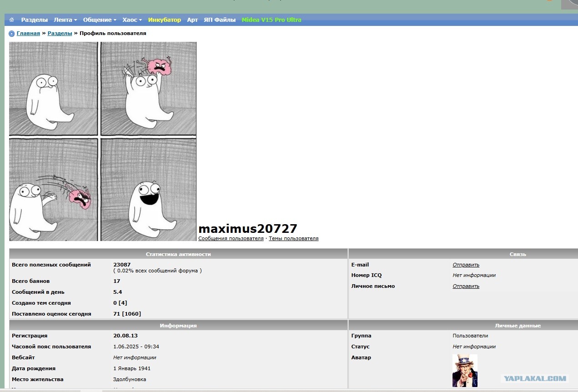Select the ratings value 71 [1060]

[127, 314]
